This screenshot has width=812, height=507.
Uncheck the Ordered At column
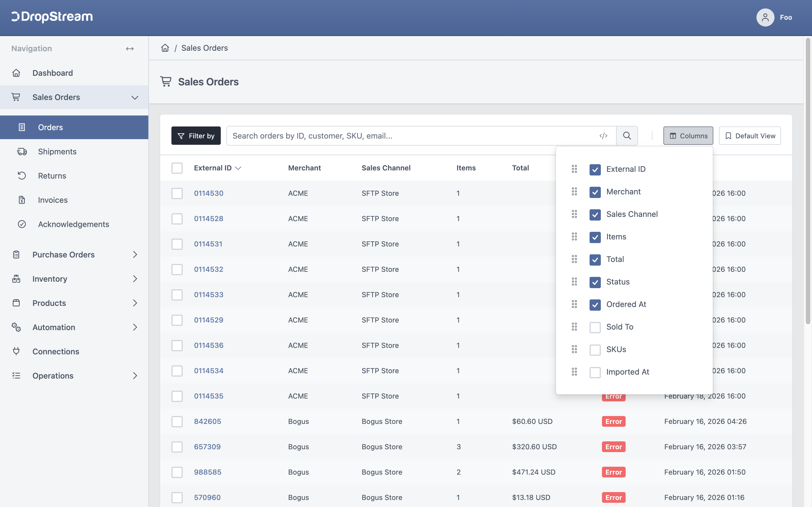pyautogui.click(x=595, y=304)
